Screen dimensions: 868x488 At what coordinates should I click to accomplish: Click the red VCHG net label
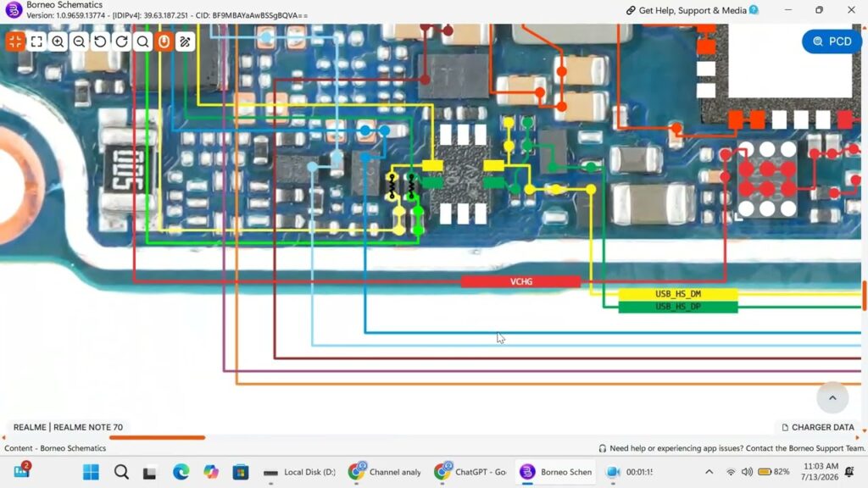(521, 281)
